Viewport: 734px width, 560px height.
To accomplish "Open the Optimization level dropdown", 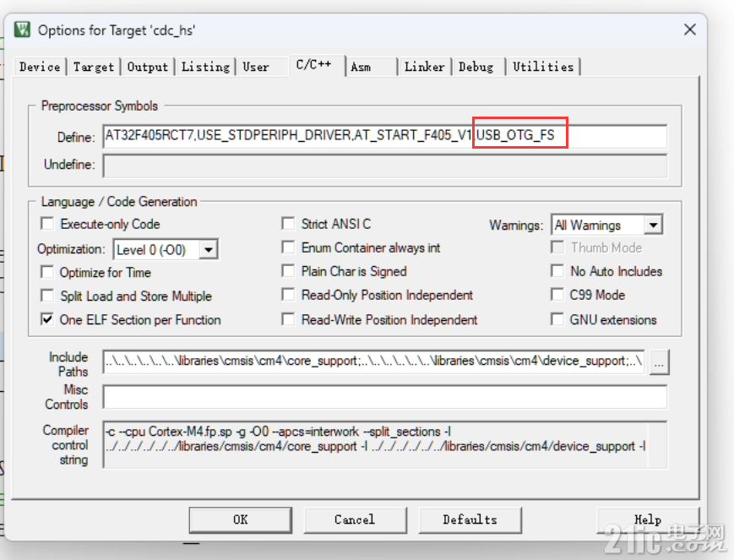I will 209,249.
